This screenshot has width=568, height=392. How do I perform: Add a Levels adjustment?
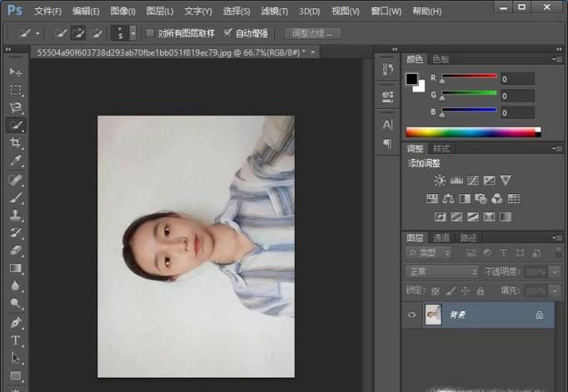456,181
